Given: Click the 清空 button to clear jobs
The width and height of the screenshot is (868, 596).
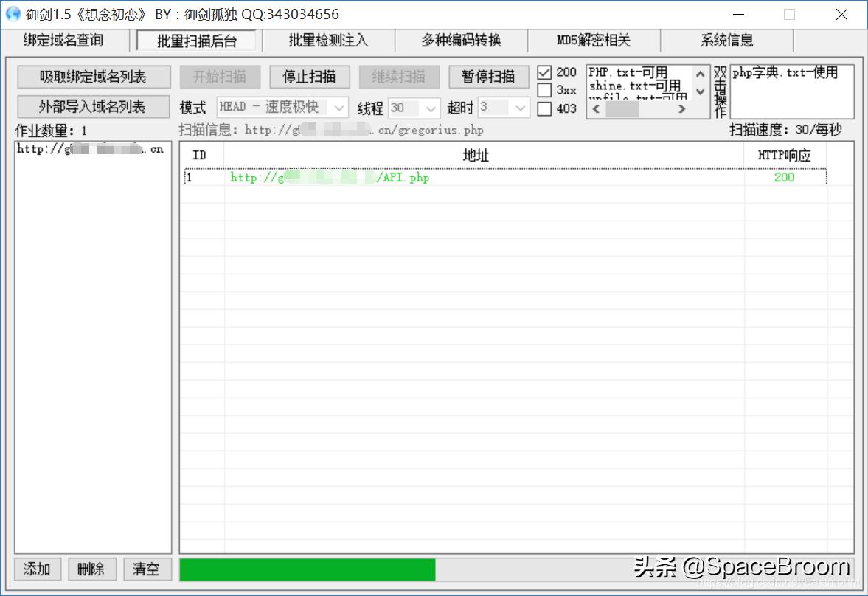Looking at the screenshot, I should 147,569.
